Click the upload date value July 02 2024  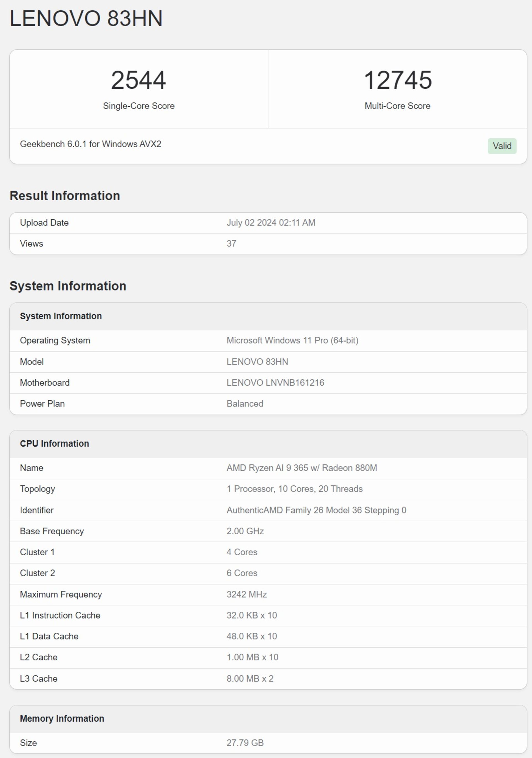271,223
